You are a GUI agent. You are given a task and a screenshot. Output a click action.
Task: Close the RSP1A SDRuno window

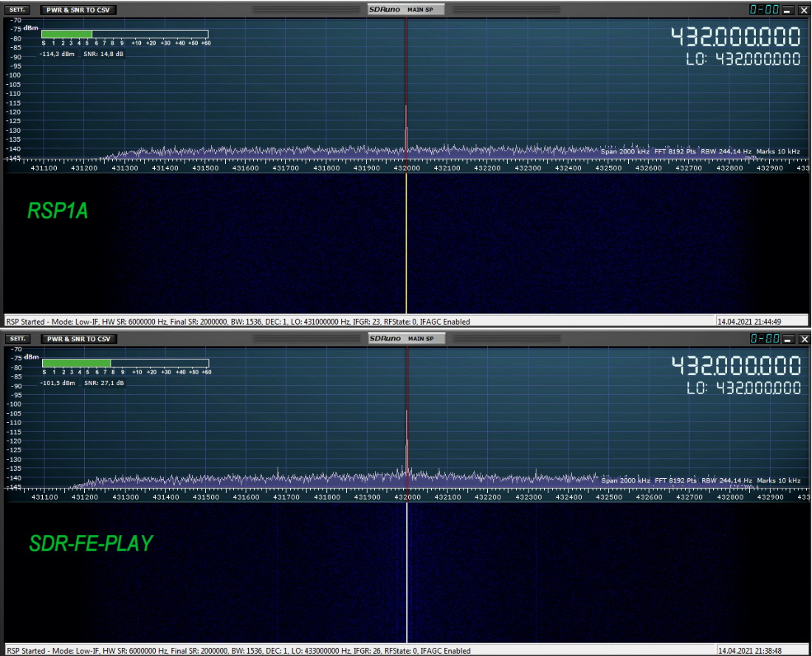(803, 10)
